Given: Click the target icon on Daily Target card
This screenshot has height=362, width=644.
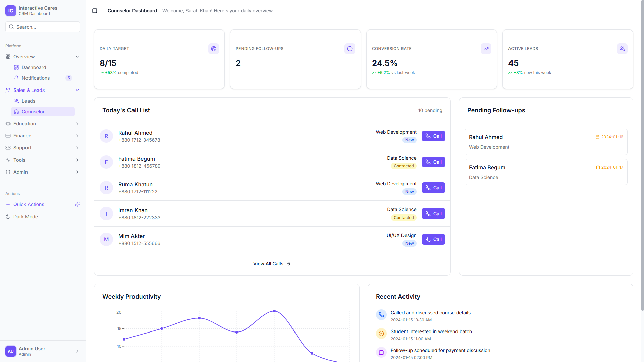Looking at the screenshot, I should pos(213,49).
